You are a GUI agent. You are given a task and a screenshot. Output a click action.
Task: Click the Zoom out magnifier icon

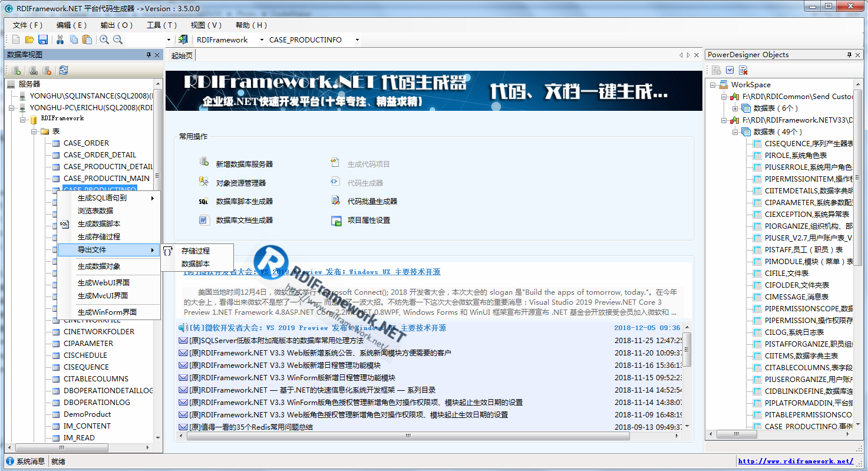pos(118,39)
